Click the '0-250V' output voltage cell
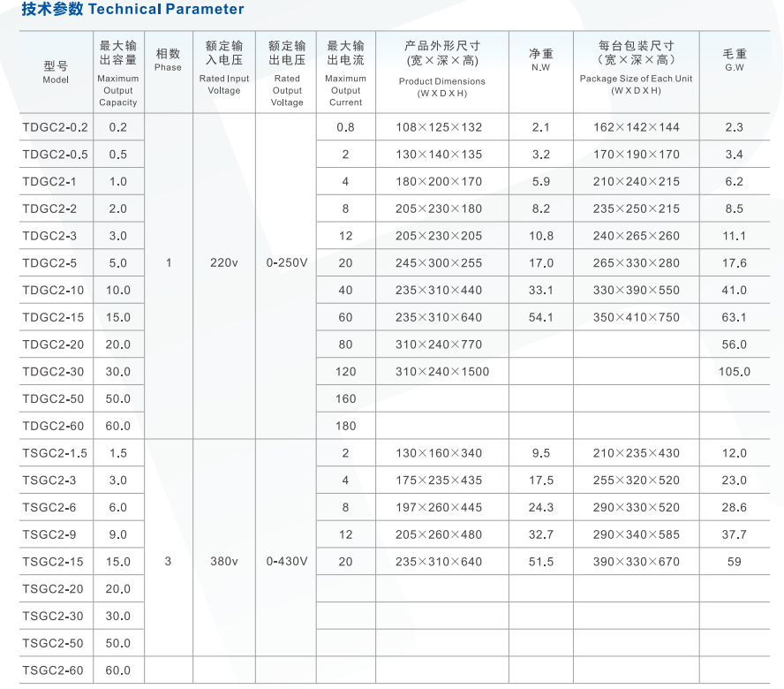 pyautogui.click(x=287, y=262)
